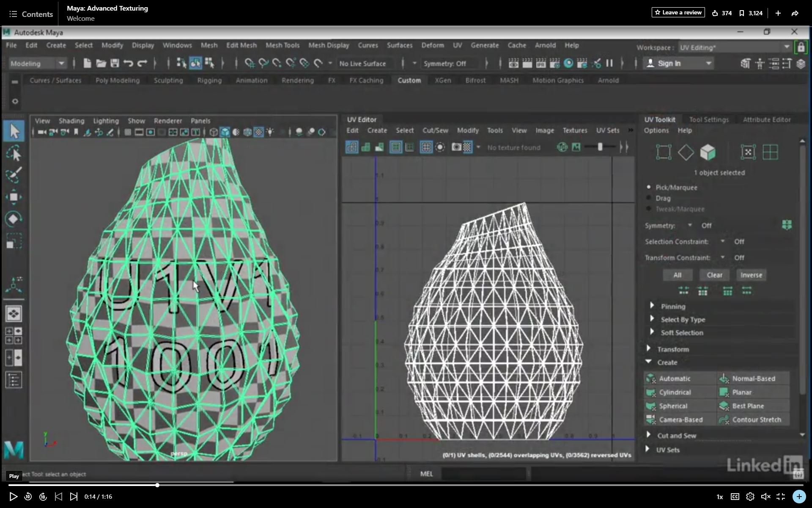This screenshot has height=508, width=812.
Task: Select the diamond selection mode icon in UV Toolkit
Action: 686,152
